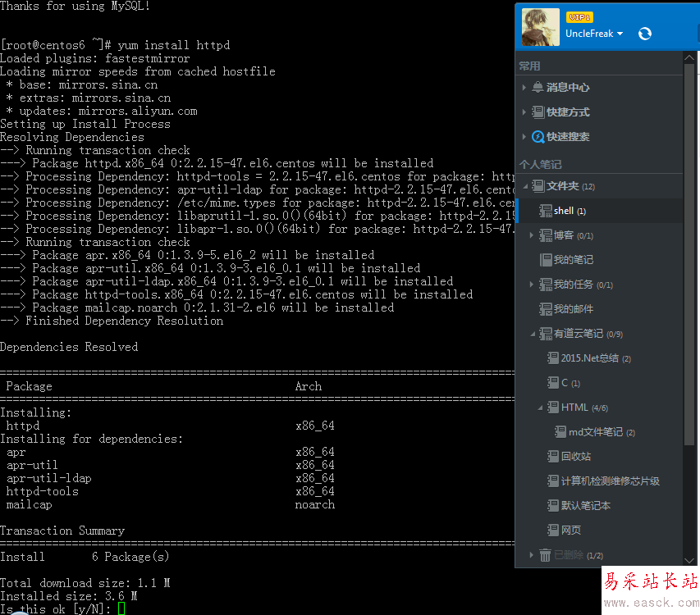The width and height of the screenshot is (700, 615).
Task: Click the 有道云笔记 notebook icon
Action: tap(546, 334)
